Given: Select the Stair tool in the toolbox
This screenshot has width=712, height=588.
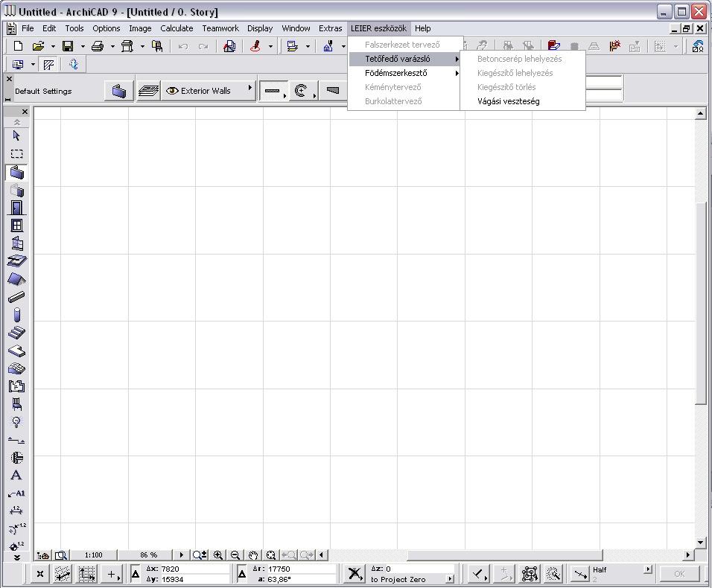Looking at the screenshot, I should pyautogui.click(x=17, y=333).
